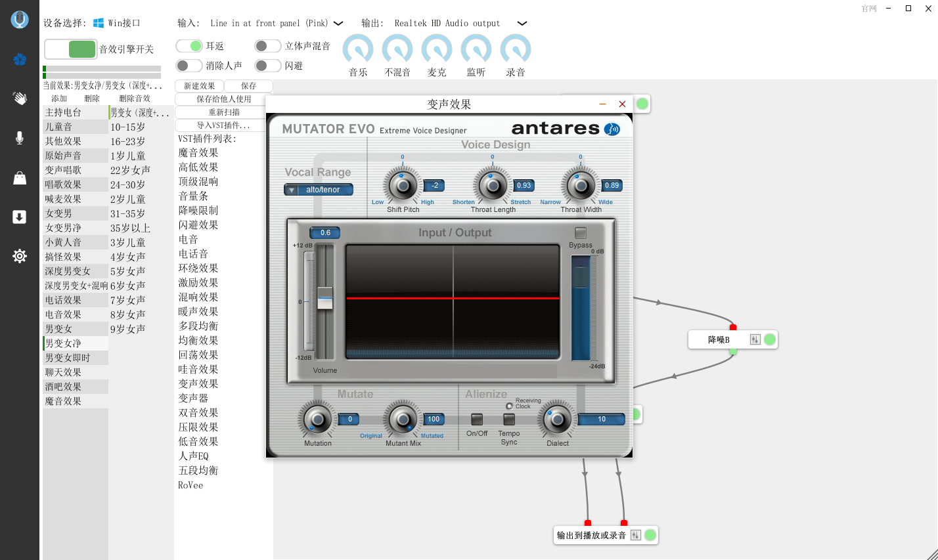Viewport: 938px width, 560px height.
Task: Select 降噪限制 in the VST plugin list
Action: [x=198, y=211]
